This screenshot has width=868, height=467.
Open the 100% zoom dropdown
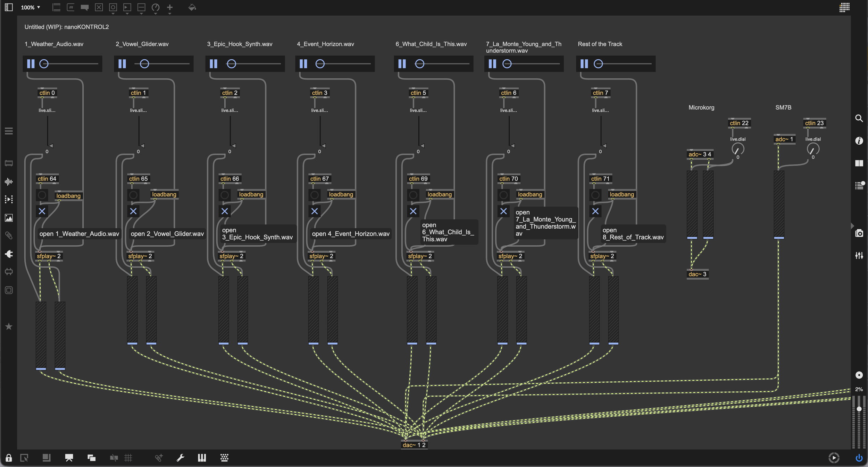pos(31,7)
